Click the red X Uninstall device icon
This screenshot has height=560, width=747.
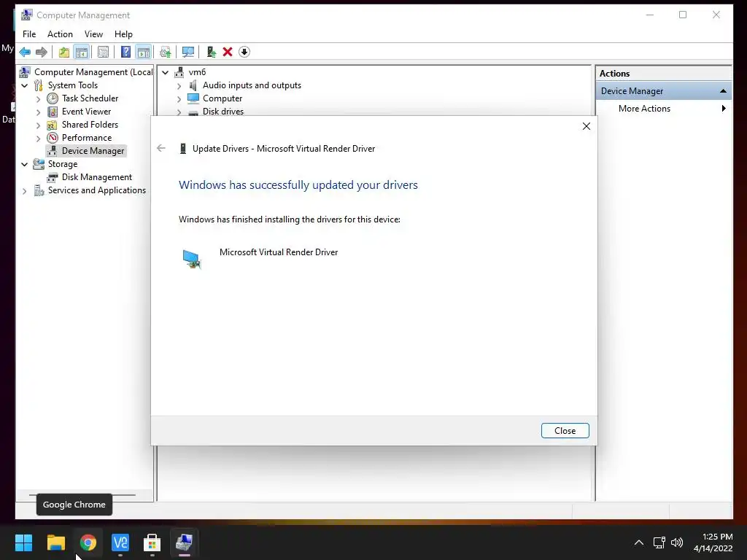pos(228,52)
